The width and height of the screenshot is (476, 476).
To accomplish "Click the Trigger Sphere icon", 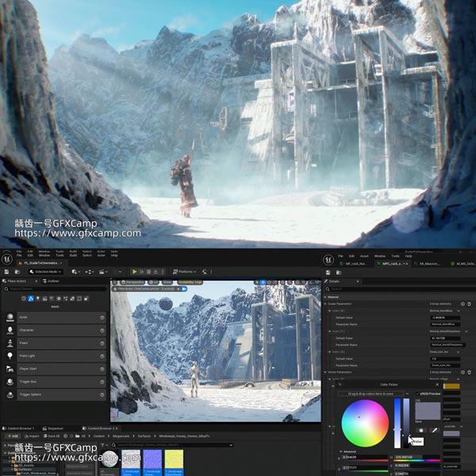I will point(10,394).
